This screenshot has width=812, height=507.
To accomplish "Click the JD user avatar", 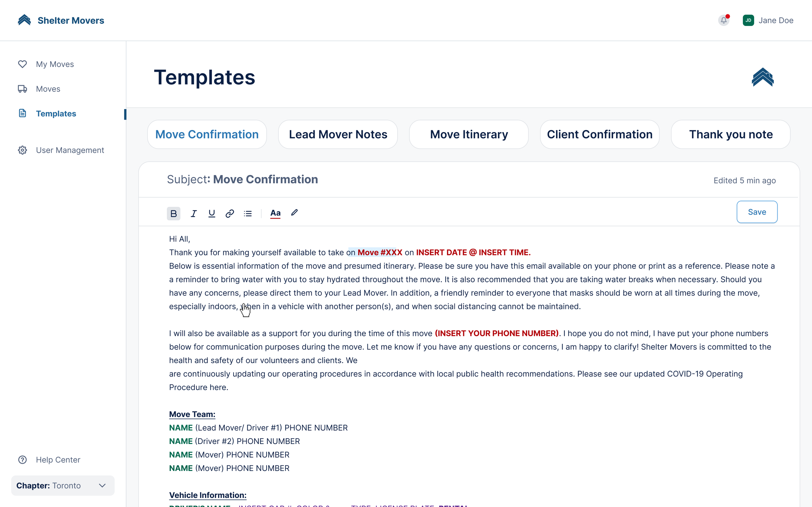I will point(748,20).
